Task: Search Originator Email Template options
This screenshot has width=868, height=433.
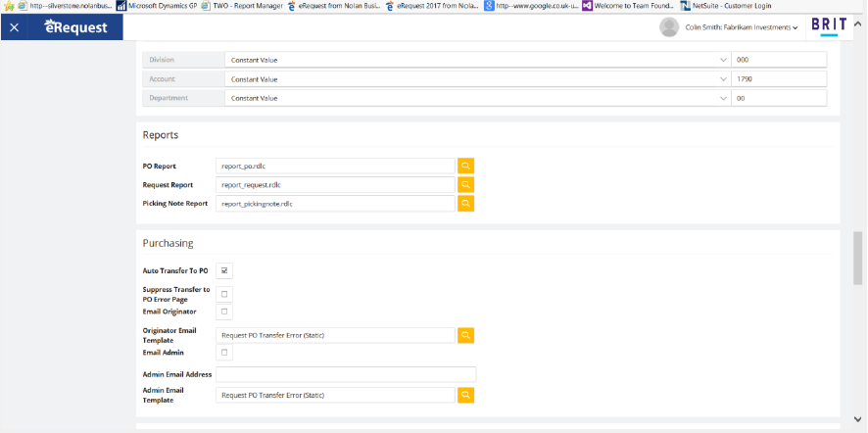Action: point(466,335)
